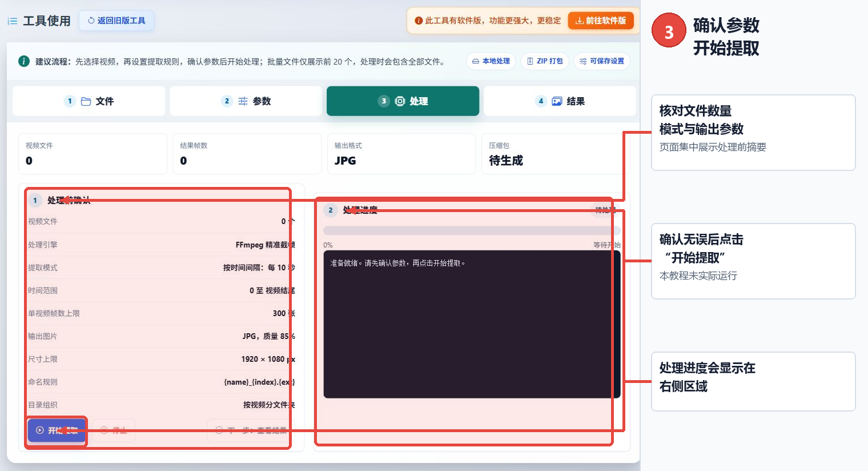Click the 命名规则 {name}_{index} row

[x=162, y=382]
